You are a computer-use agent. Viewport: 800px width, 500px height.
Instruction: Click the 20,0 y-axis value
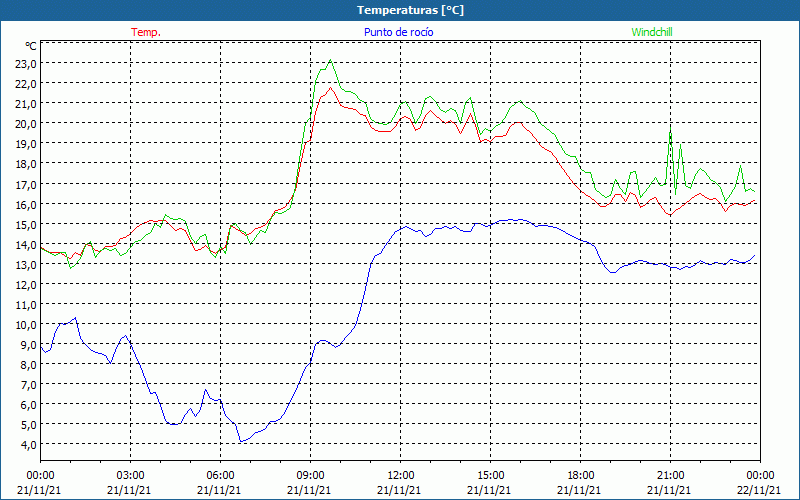pos(27,124)
